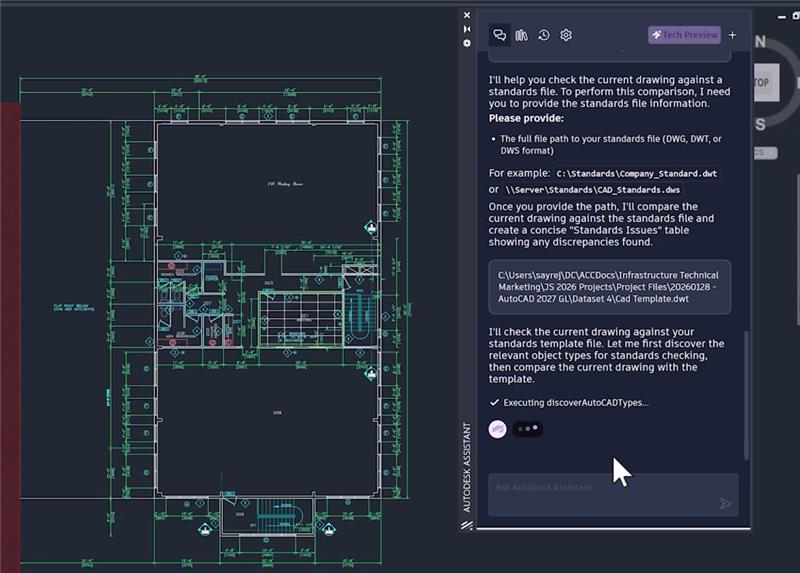
Task: Click the S compass direction on ViewCube
Action: tap(760, 124)
